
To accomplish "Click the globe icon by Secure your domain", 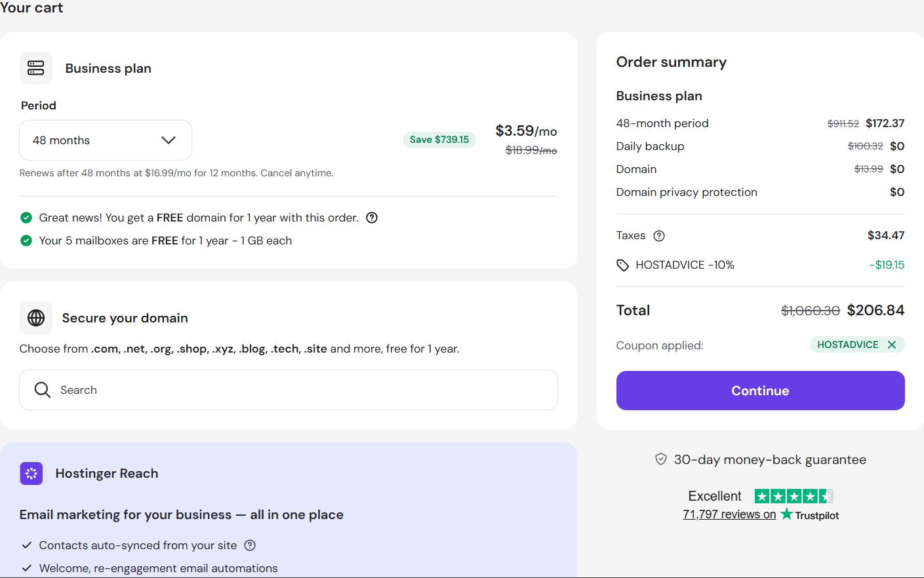I will (x=36, y=318).
